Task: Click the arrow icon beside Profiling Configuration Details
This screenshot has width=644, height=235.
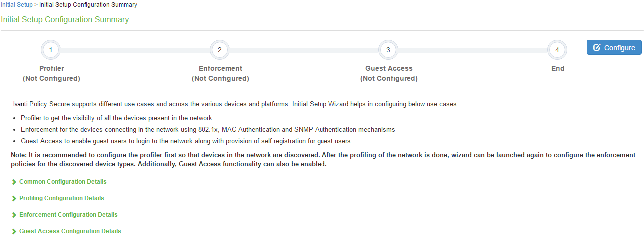Action: click(x=14, y=199)
